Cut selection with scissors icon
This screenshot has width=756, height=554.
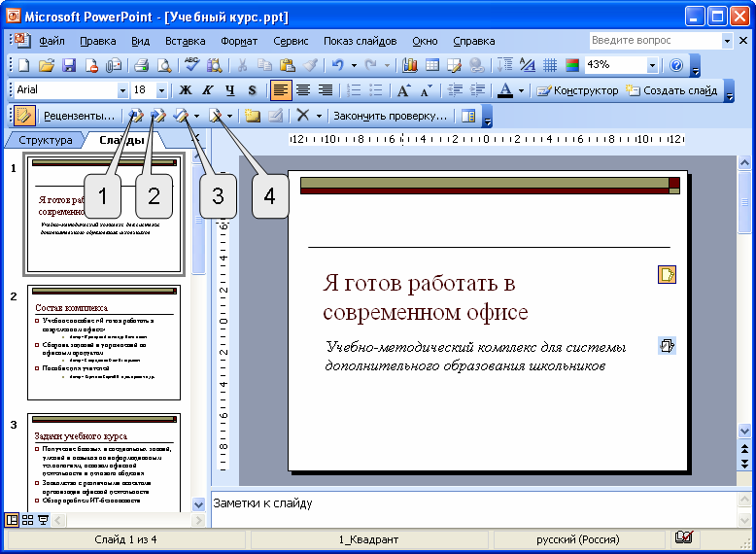tap(243, 65)
